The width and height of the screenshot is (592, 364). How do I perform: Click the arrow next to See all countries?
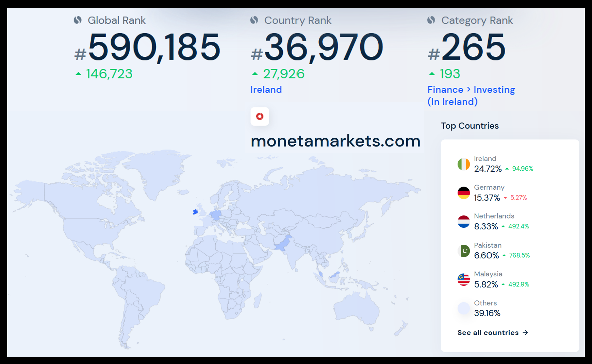click(x=525, y=333)
